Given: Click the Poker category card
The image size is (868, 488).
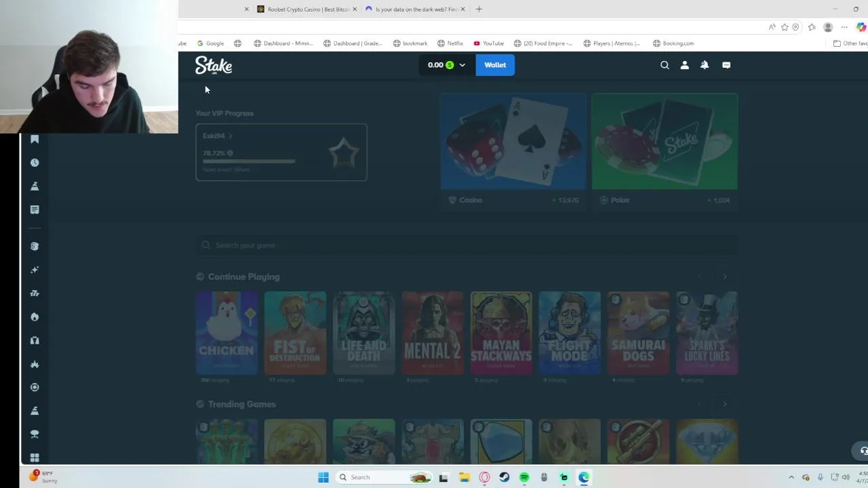Looking at the screenshot, I should (x=665, y=150).
